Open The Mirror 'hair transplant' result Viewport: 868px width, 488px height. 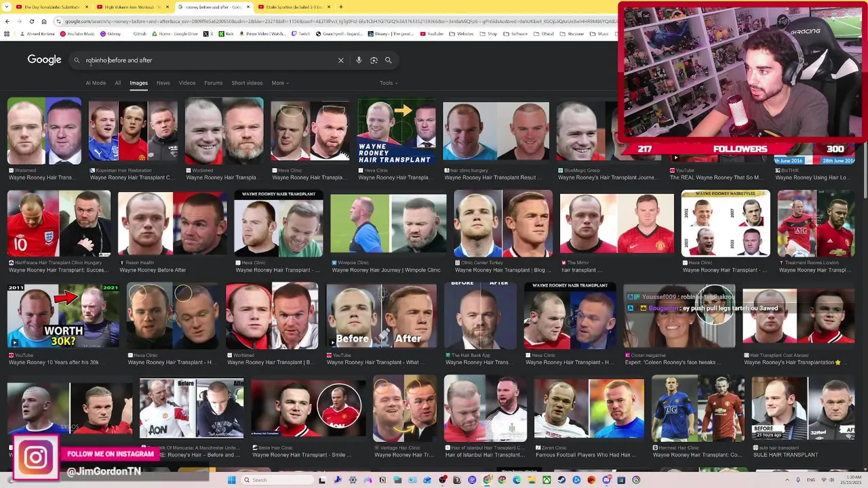616,224
